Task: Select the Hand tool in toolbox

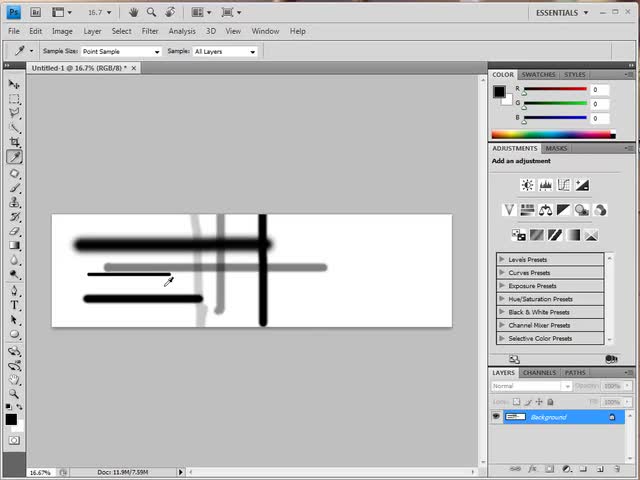Action: [x=14, y=380]
